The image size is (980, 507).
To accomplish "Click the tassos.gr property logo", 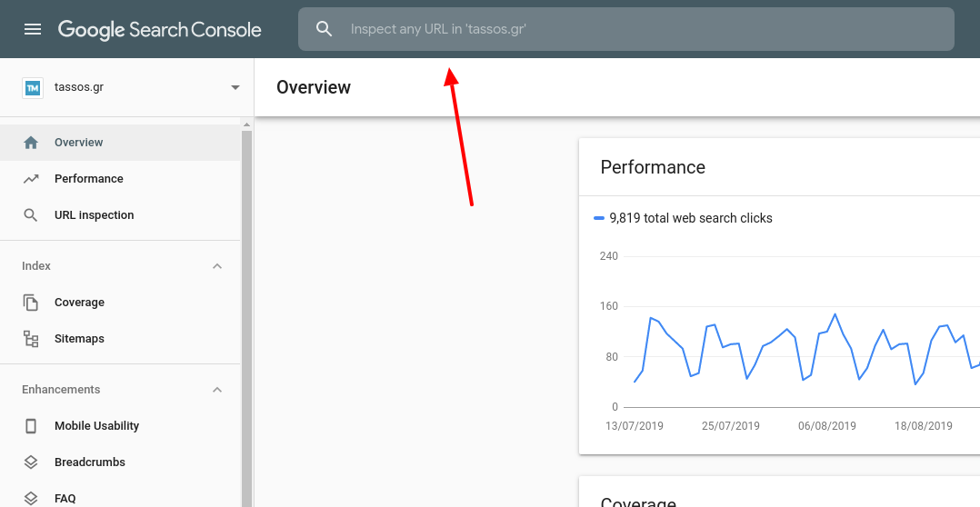I will click(33, 87).
